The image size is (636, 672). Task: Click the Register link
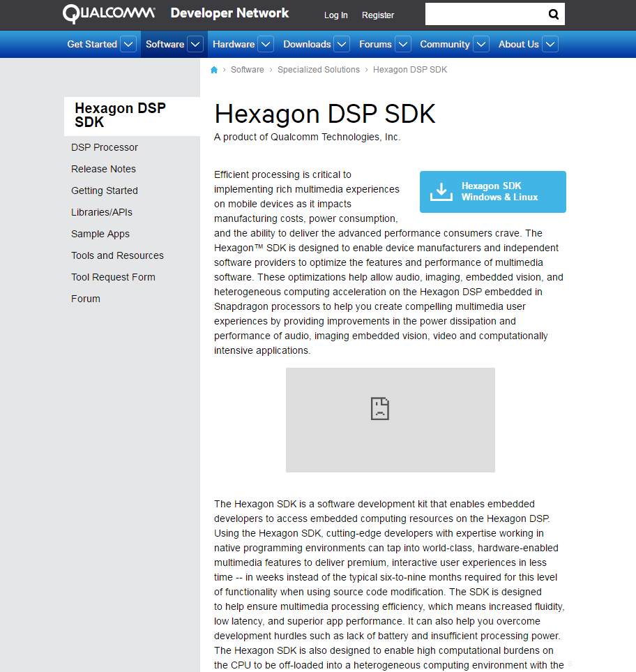tap(377, 15)
